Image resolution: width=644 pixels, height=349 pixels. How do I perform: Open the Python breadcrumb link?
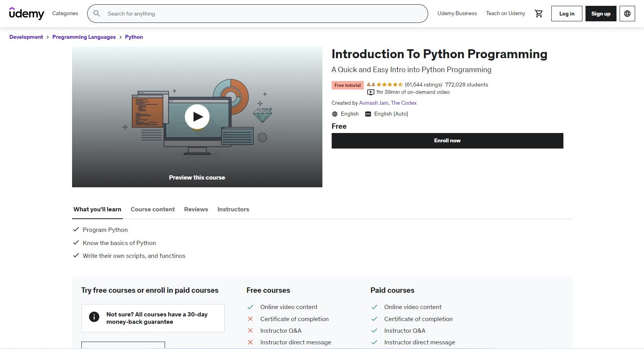coord(134,37)
